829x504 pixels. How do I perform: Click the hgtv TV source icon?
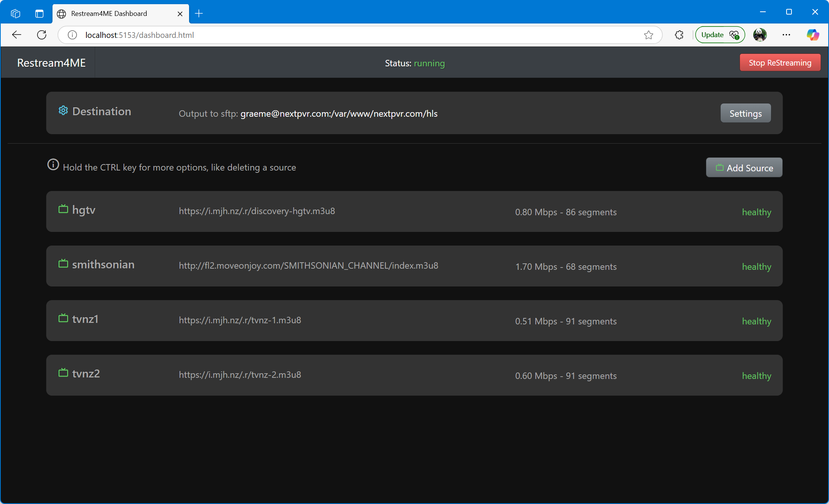(63, 209)
